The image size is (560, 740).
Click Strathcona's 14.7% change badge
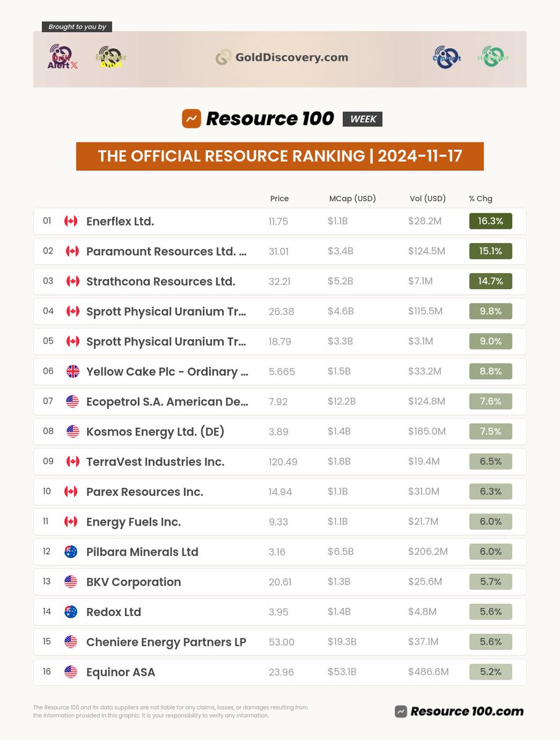[x=490, y=281]
